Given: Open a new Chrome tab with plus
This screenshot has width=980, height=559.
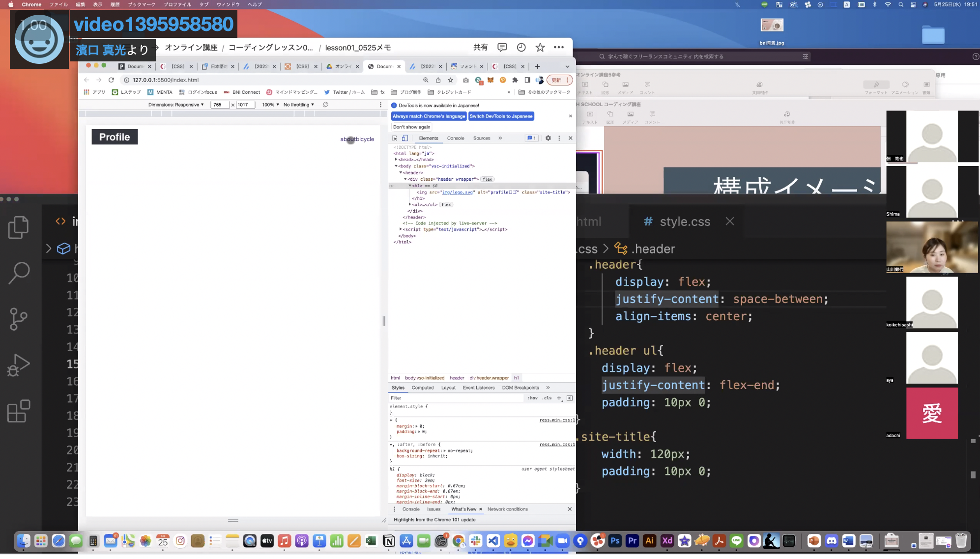Looking at the screenshot, I should tap(537, 66).
